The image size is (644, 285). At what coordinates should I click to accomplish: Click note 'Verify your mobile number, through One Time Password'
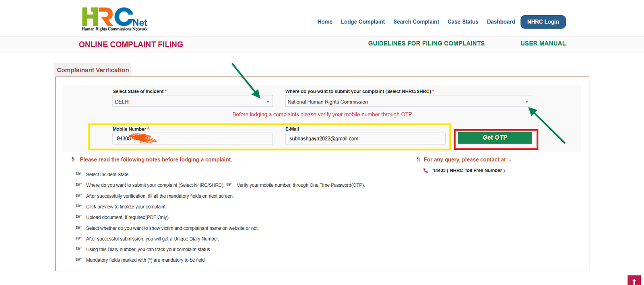pyautogui.click(x=301, y=186)
